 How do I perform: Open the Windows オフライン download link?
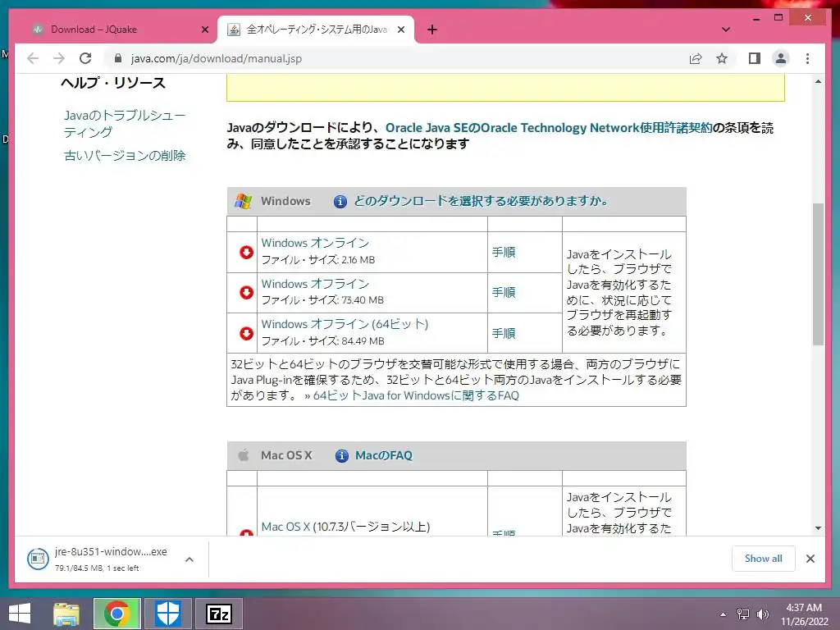[x=315, y=283]
